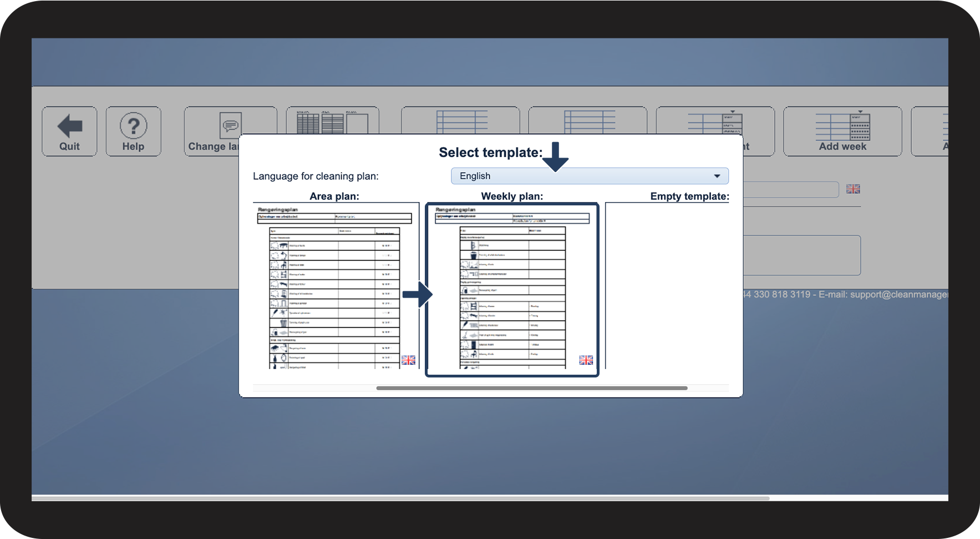This screenshot has height=539, width=980.
Task: Open Help with the question mark icon
Action: point(133,132)
